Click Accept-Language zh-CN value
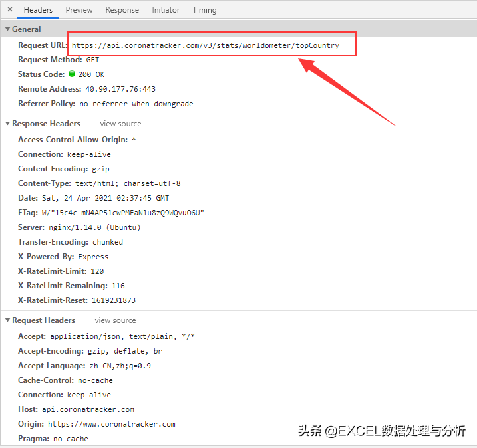Screen dimensions: 477x448 120,366
